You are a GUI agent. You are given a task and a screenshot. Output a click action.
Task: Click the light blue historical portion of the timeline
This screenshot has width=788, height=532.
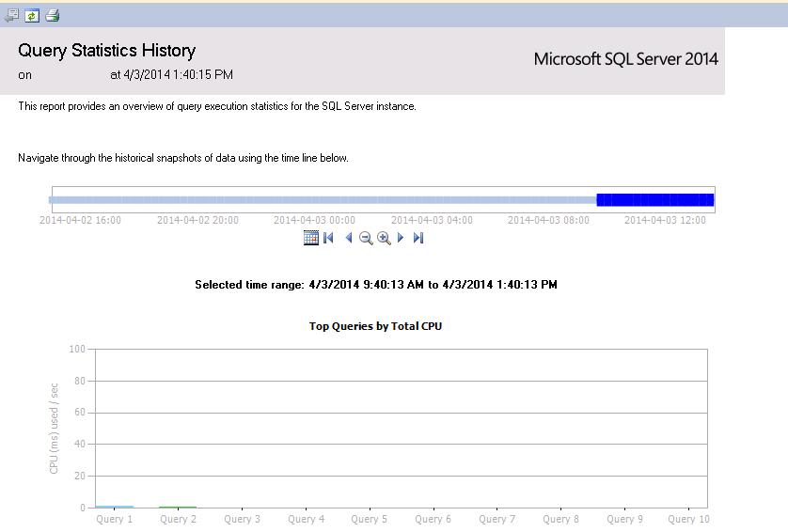(320, 199)
